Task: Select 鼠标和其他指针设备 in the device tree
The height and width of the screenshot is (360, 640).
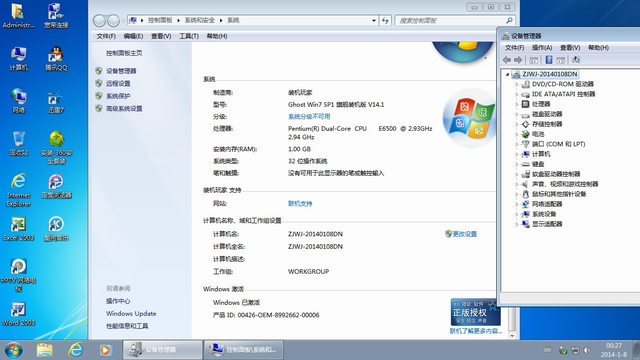Action: tap(559, 194)
